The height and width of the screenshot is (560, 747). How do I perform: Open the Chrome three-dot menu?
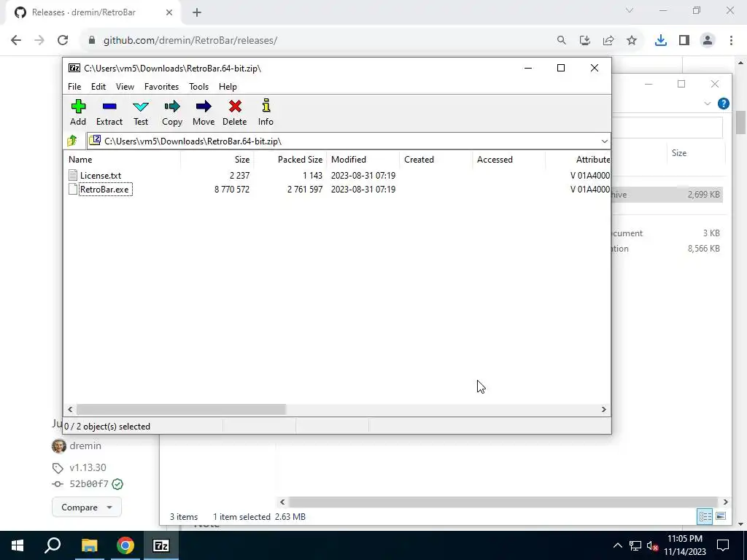[731, 41]
